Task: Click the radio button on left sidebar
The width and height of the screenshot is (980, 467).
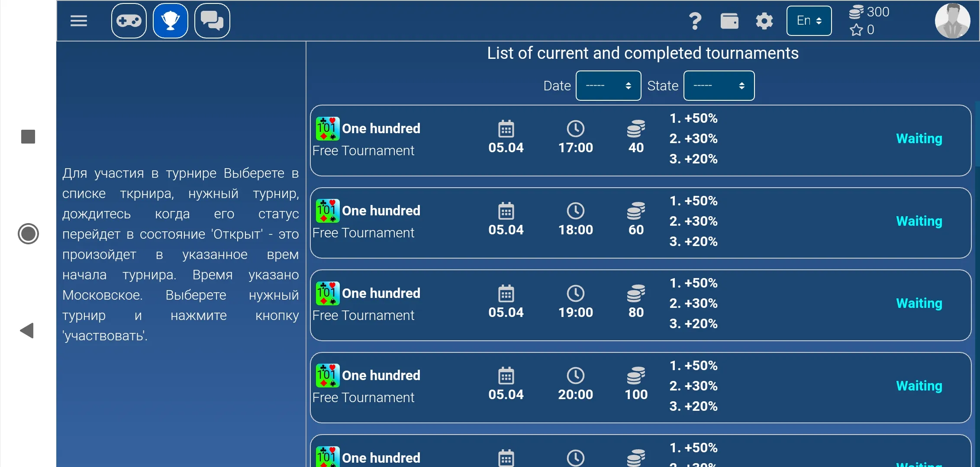Action: [29, 233]
